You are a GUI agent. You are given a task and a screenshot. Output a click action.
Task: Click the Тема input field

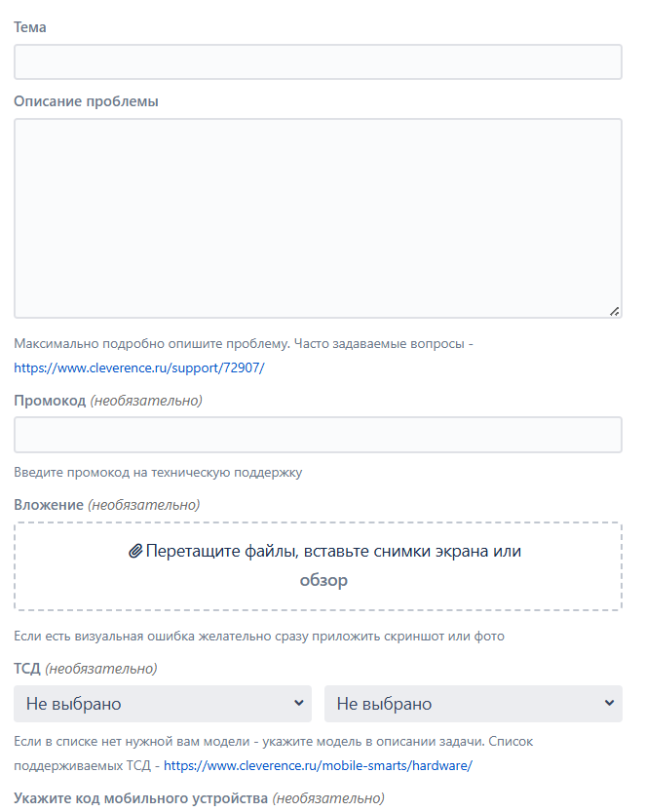318,62
